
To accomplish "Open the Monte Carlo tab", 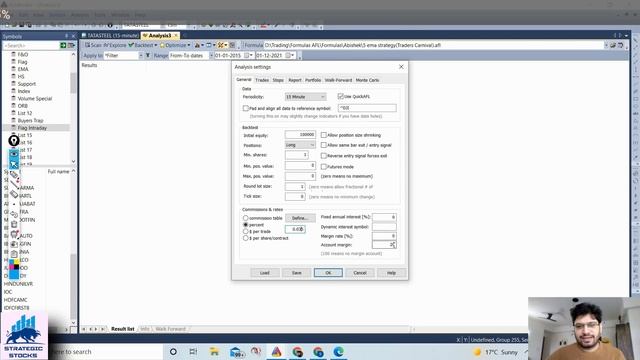I will [x=367, y=80].
